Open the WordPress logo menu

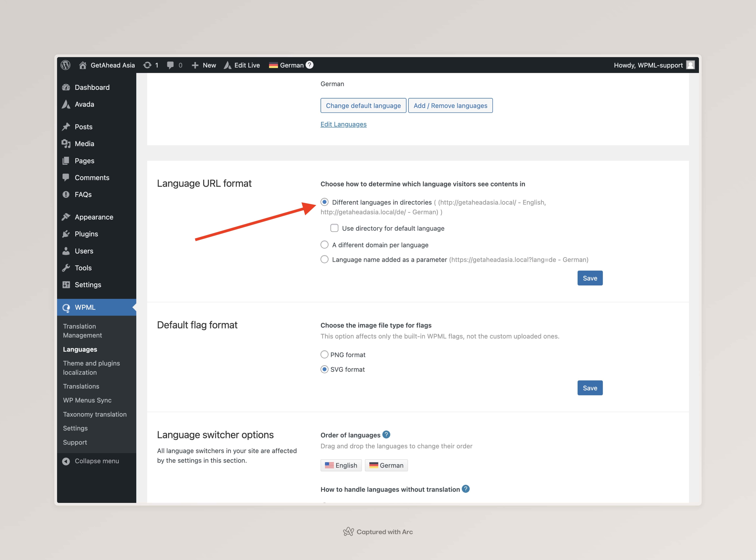[x=65, y=65]
